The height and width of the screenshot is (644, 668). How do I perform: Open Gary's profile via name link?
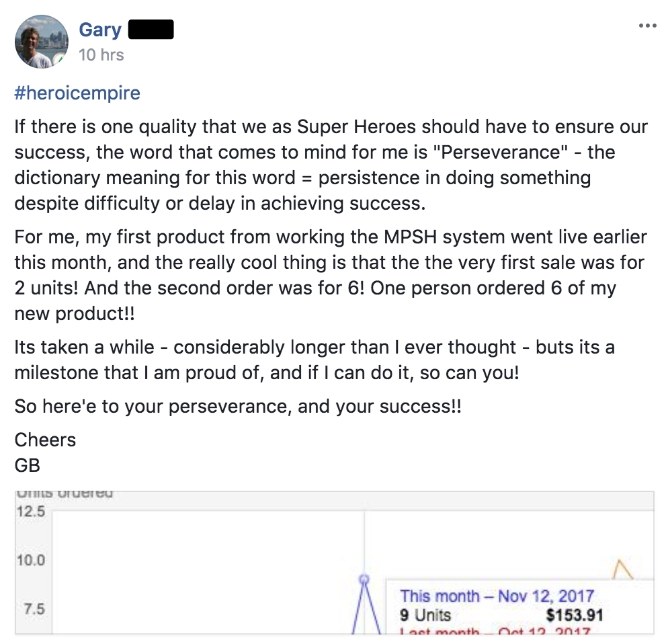coord(100,30)
